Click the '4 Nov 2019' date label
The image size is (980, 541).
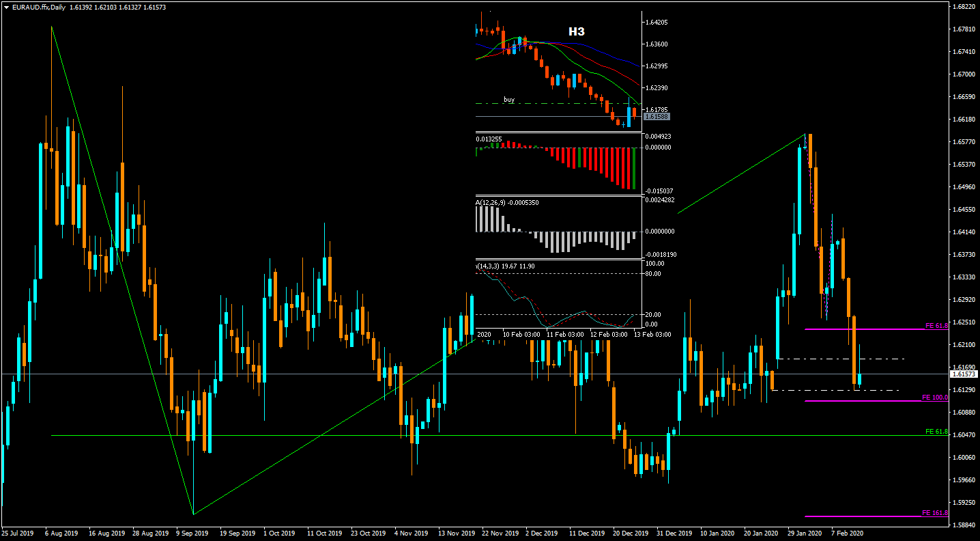[x=412, y=533]
